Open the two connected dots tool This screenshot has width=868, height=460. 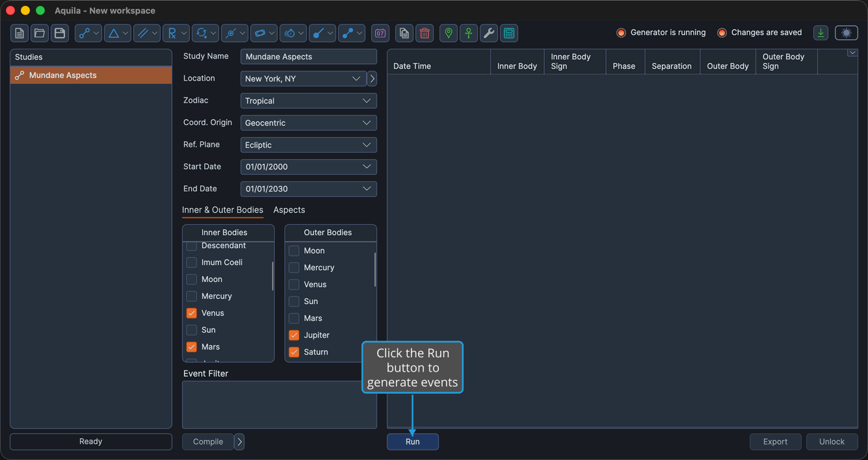click(352, 33)
